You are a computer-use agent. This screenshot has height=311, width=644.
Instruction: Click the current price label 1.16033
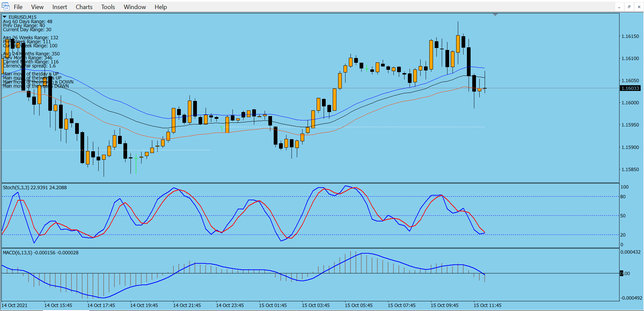(630, 88)
